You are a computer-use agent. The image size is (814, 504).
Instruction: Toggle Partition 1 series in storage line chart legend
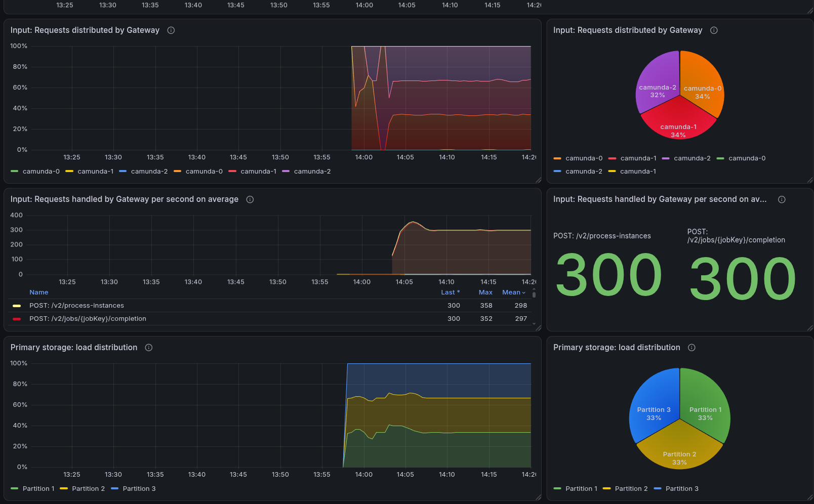click(x=38, y=489)
